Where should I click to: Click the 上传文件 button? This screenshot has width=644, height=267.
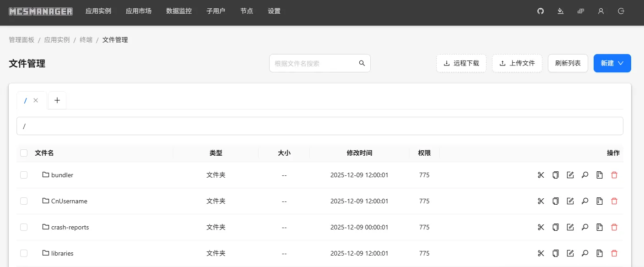coord(517,63)
